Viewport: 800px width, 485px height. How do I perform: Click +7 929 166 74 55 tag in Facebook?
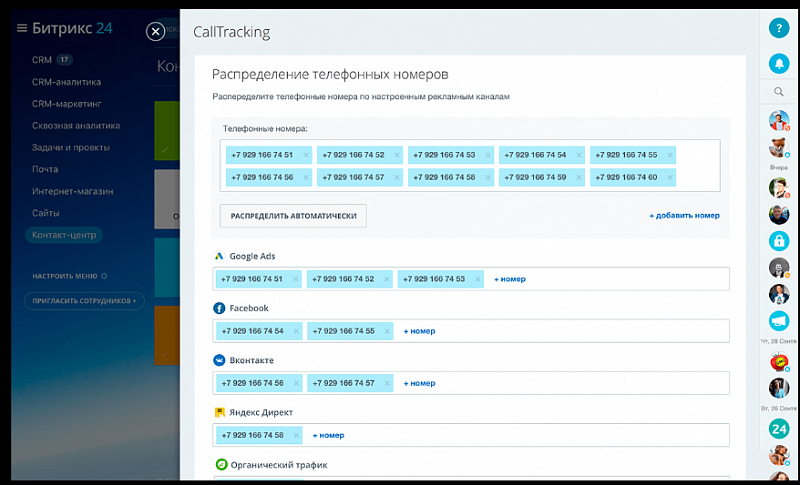(x=350, y=331)
